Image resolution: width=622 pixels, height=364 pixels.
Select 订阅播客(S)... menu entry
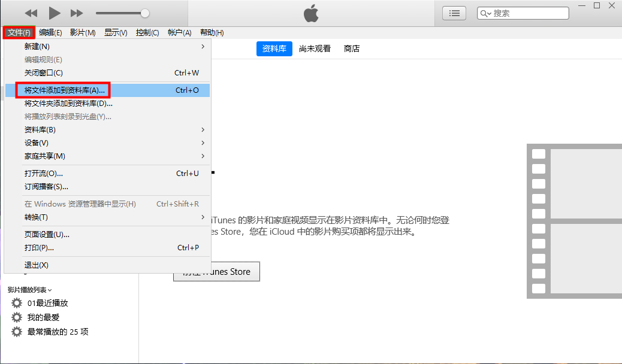(x=107, y=187)
